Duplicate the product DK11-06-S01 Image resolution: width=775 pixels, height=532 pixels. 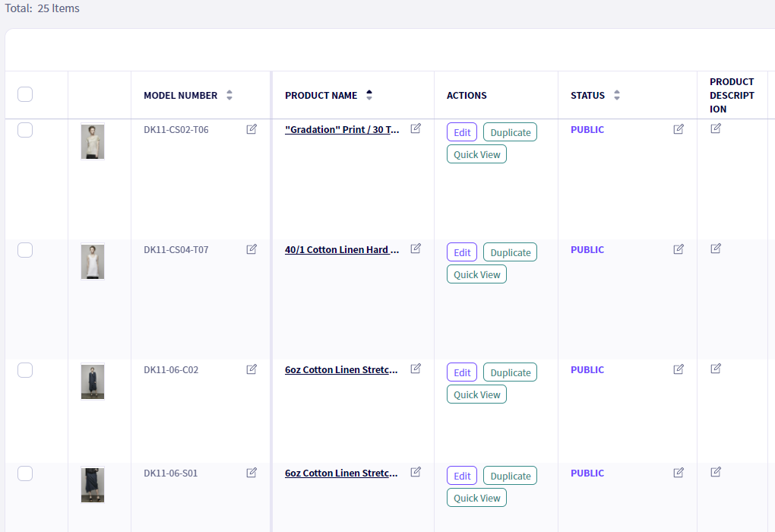(x=510, y=476)
